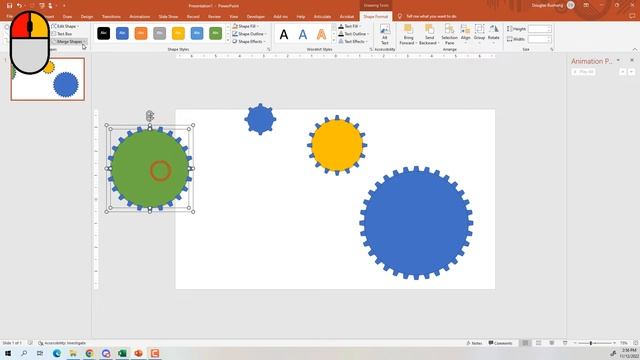This screenshot has height=360, width=640.
Task: Open Microsoft Edge from taskbar
Action: click(x=57, y=353)
